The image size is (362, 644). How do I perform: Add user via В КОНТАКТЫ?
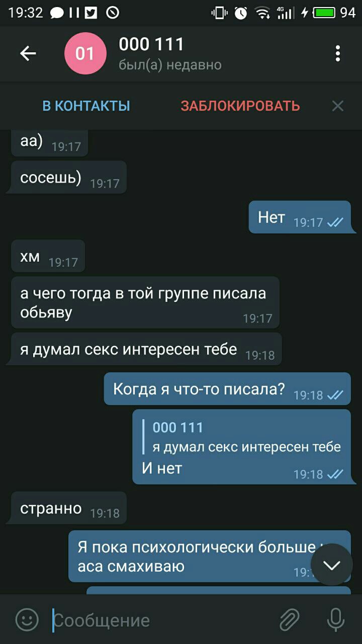point(86,106)
